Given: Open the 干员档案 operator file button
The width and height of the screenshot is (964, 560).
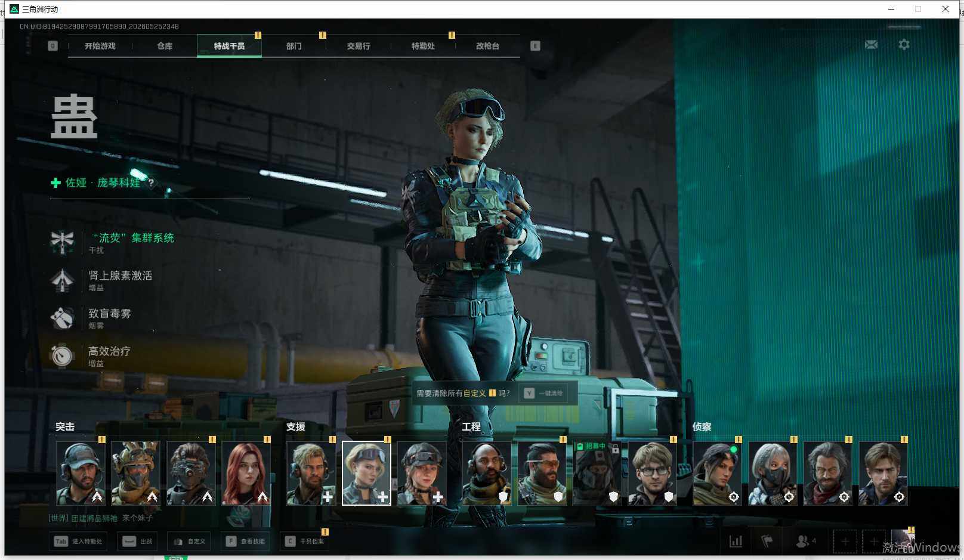Looking at the screenshot, I should pyautogui.click(x=304, y=542).
